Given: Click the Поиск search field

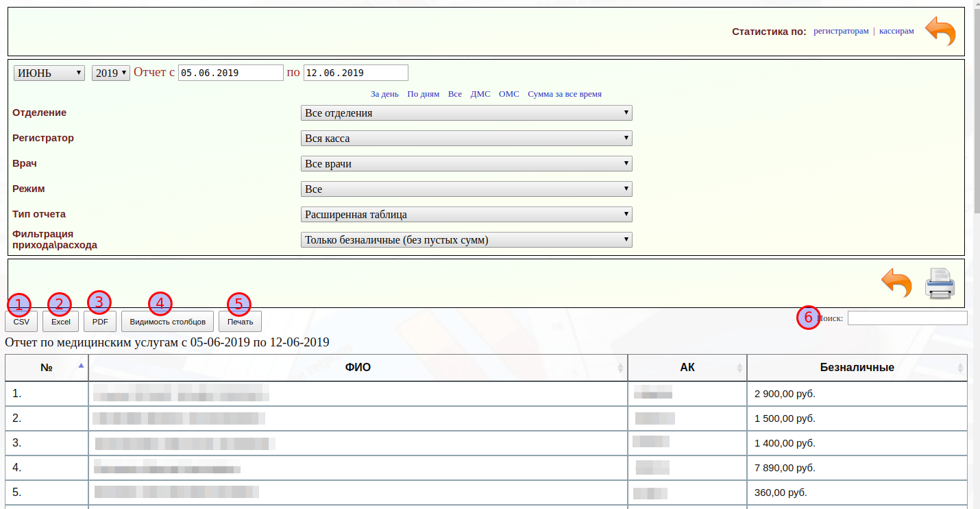Looking at the screenshot, I should (907, 318).
